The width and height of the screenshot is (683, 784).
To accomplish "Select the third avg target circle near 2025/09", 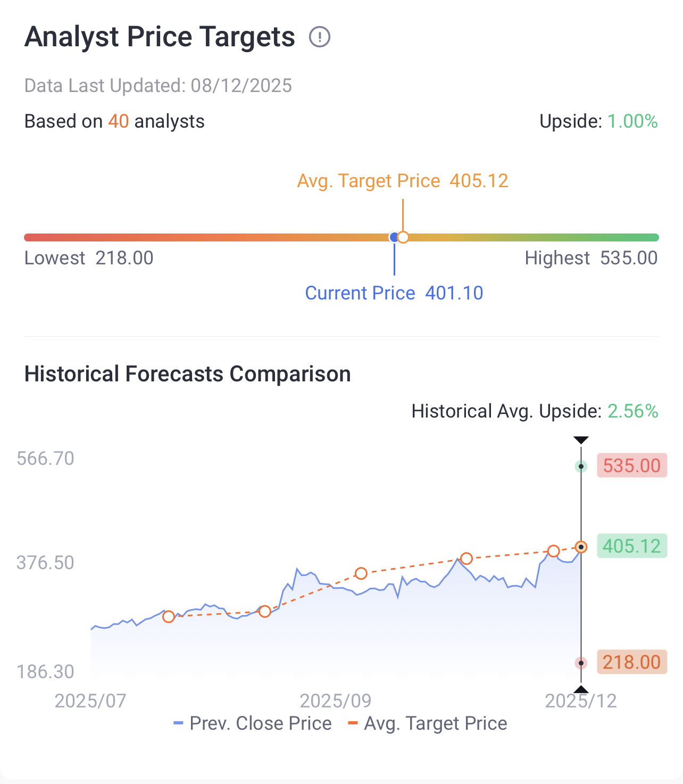I will [361, 573].
